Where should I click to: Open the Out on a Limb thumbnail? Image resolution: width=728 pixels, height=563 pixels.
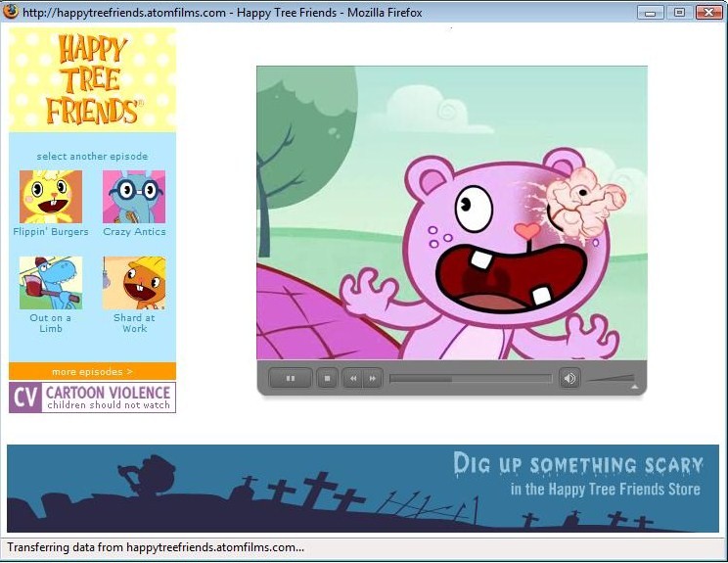(51, 283)
